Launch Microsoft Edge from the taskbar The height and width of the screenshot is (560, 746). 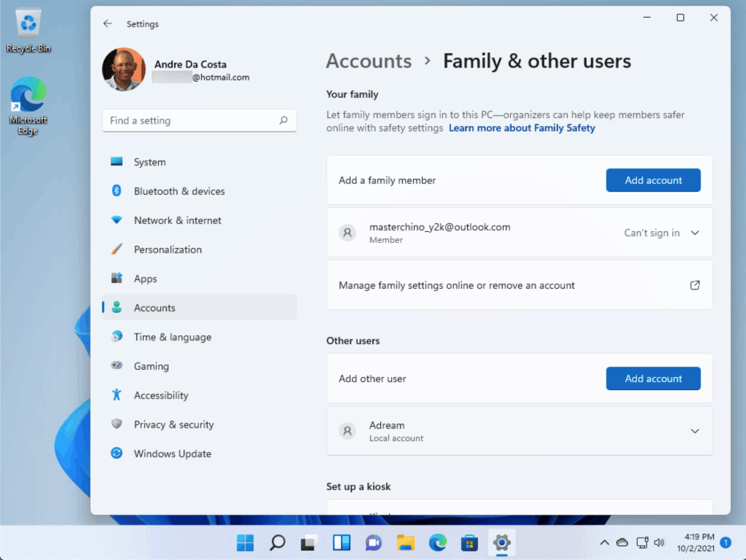click(438, 542)
